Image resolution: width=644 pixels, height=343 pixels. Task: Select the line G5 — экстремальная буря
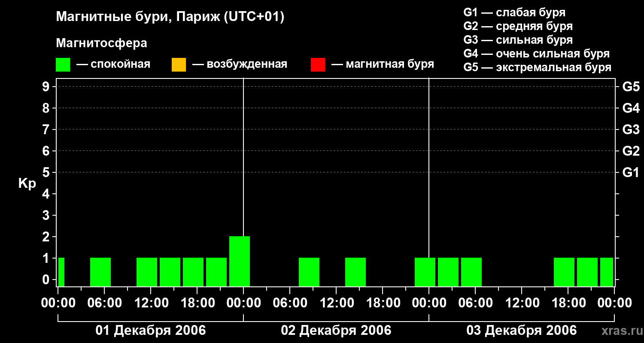click(x=538, y=67)
